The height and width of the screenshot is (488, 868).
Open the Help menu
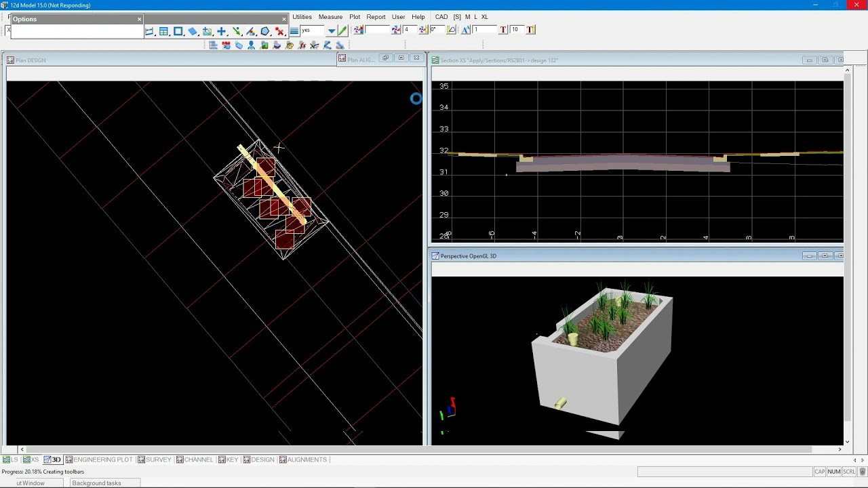(x=418, y=17)
